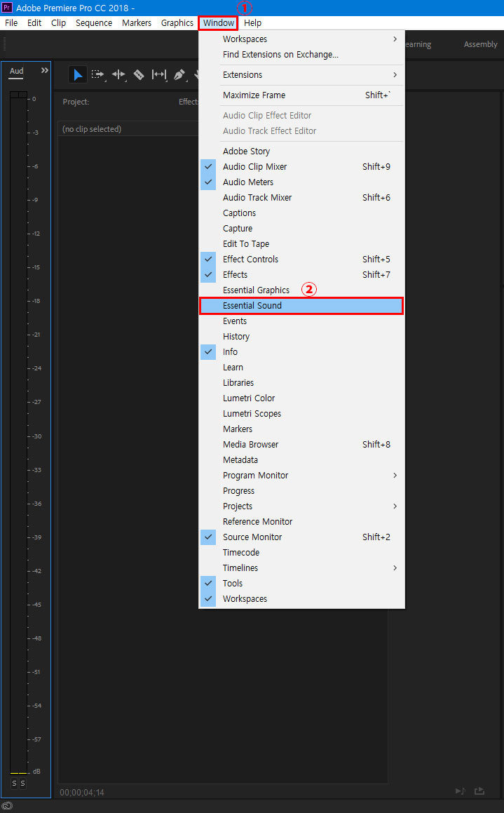Select the Slip tool
The width and height of the screenshot is (504, 813).
159,74
